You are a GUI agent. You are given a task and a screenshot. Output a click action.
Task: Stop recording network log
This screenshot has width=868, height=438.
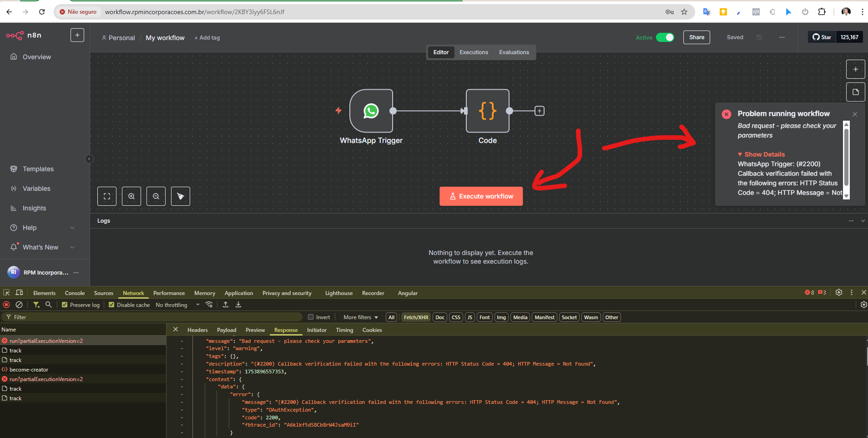[6, 305]
